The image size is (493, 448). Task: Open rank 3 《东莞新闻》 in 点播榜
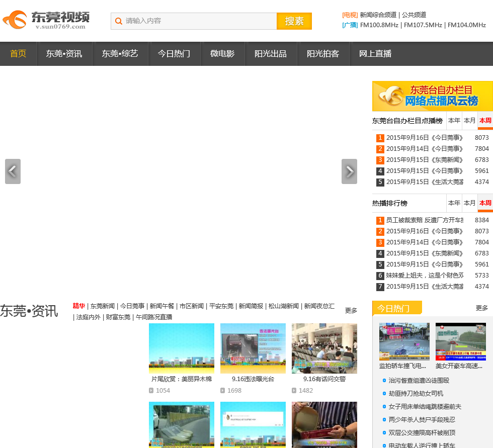[425, 160]
